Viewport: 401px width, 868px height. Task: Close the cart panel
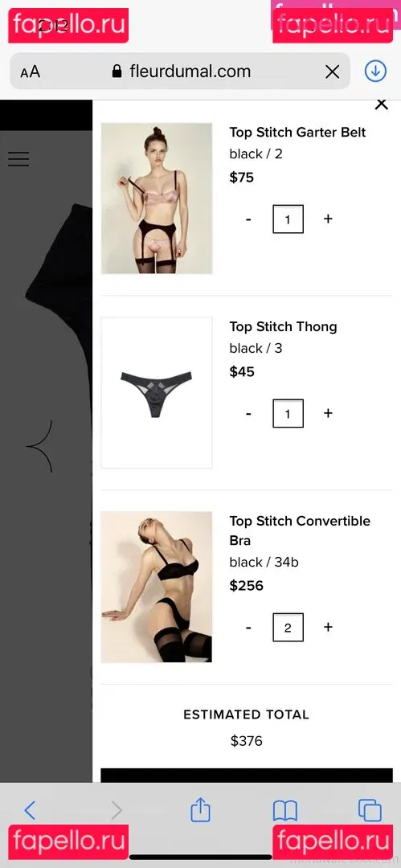[382, 104]
